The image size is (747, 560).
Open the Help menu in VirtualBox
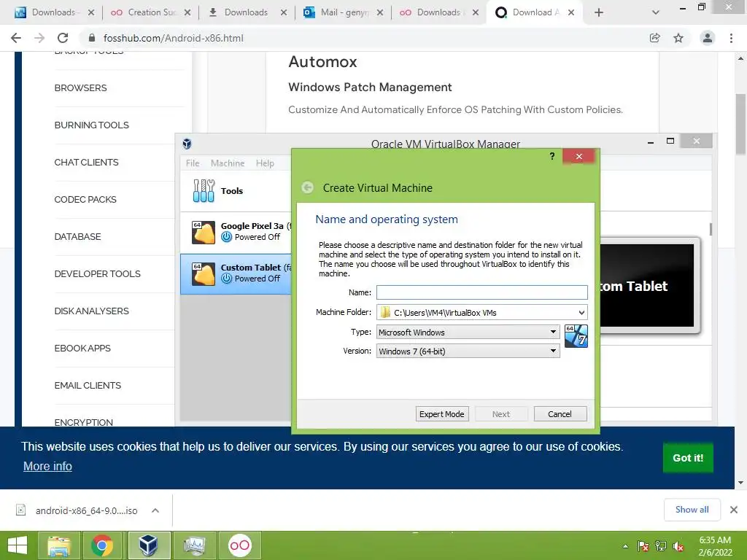[265, 163]
